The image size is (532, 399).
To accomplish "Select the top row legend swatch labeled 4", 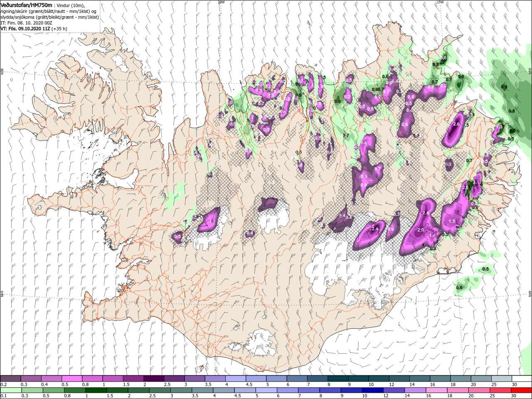I will pyautogui.click(x=235, y=379).
